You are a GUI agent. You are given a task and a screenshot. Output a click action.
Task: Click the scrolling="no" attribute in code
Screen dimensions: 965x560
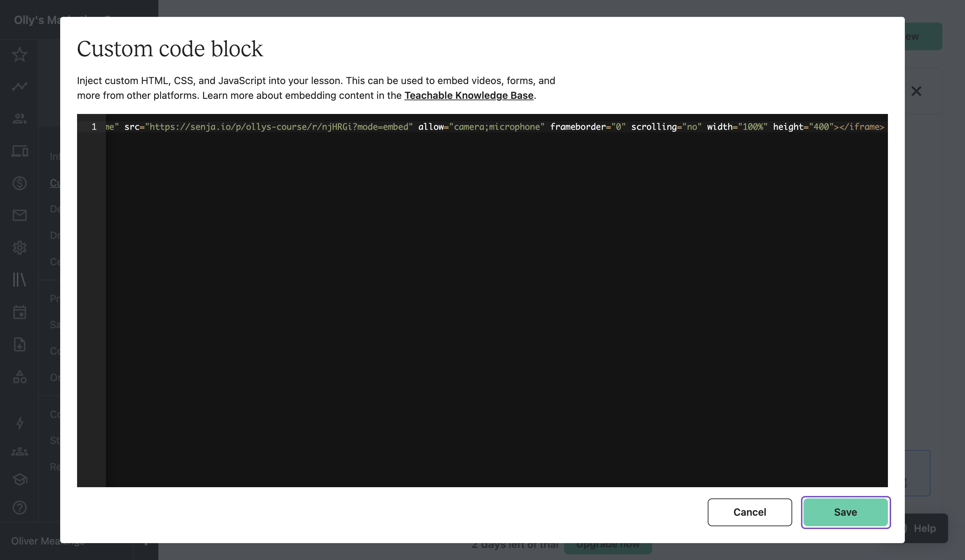(666, 127)
